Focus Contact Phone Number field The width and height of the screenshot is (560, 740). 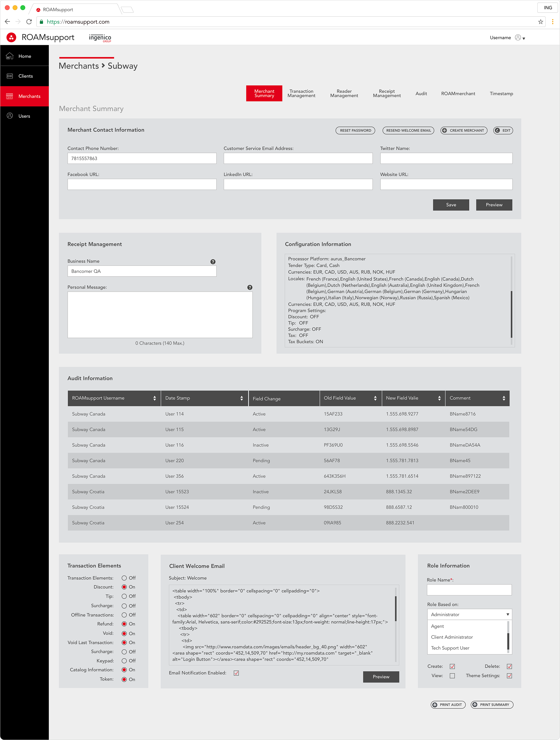(x=142, y=158)
